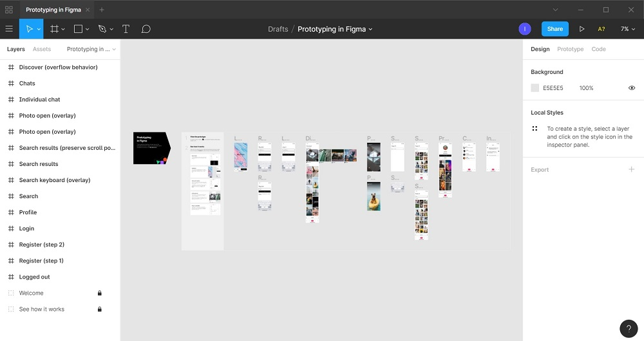
Task: Select the Pen tool
Action: point(102,29)
